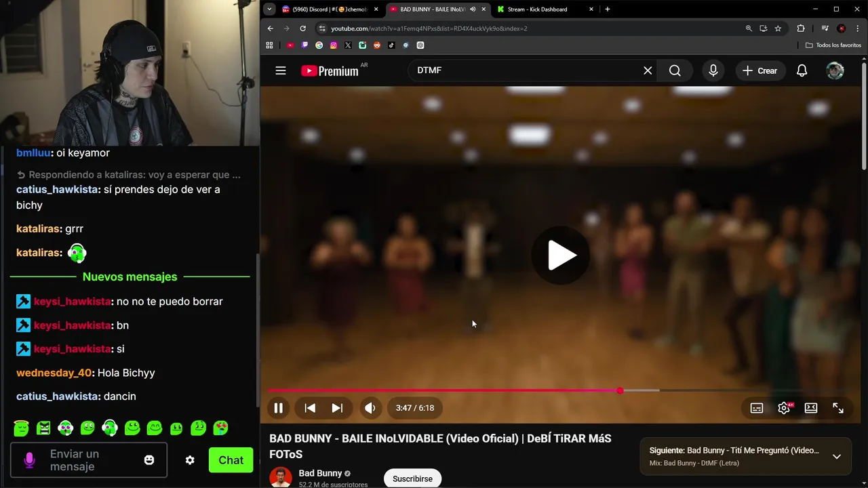Screen dimensions: 868x488
Task: Open the TikTok bookmark shortcut
Action: 391,45
